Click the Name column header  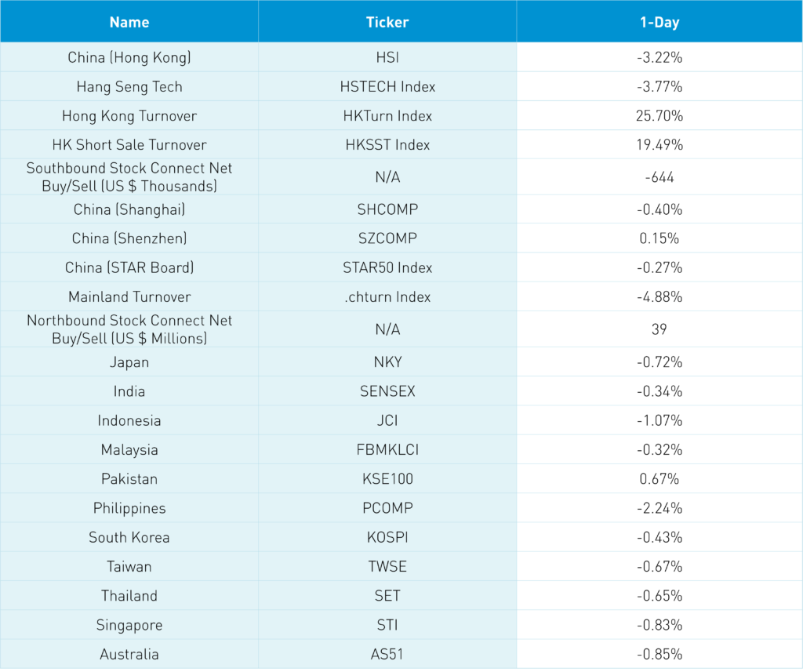[x=129, y=22]
